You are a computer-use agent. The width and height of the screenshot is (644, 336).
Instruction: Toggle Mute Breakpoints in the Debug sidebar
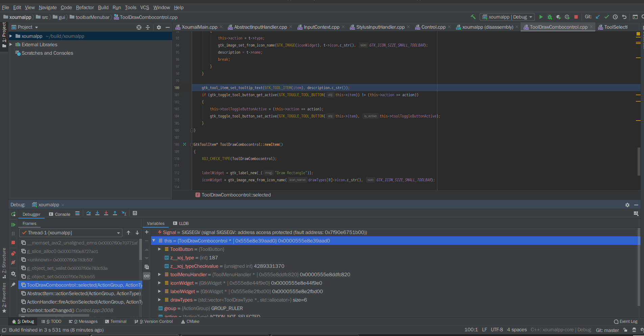point(13,262)
